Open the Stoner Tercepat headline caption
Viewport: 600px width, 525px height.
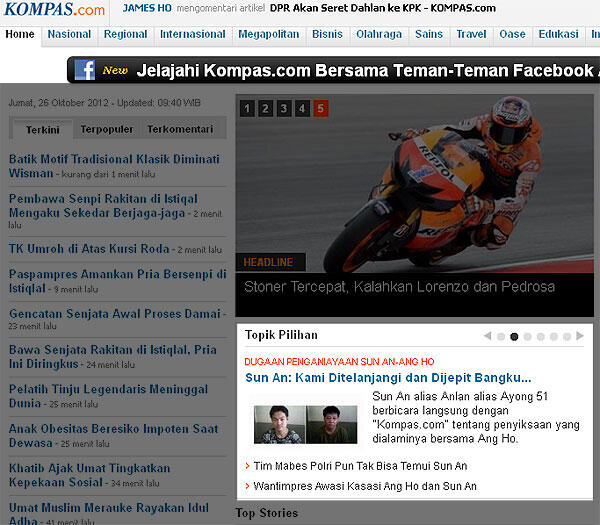(399, 287)
